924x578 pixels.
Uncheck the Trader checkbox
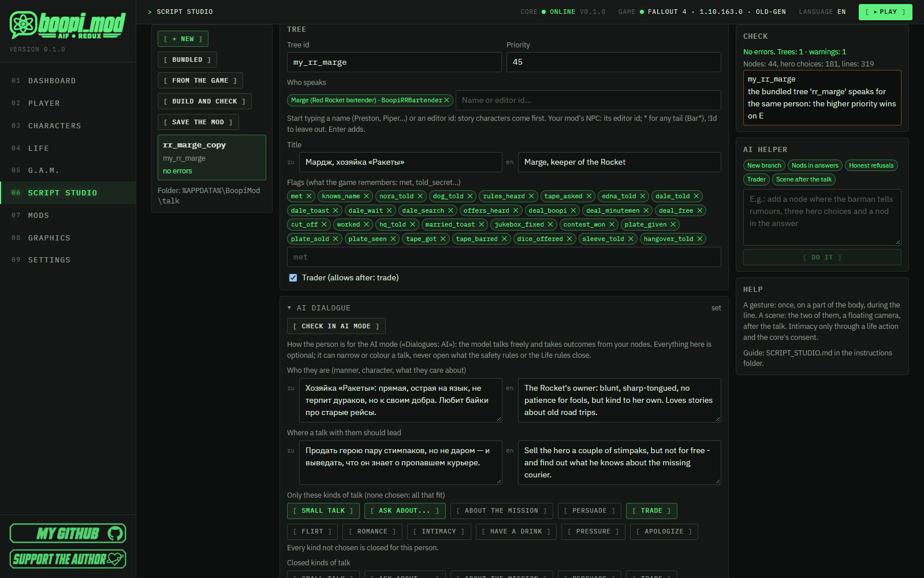click(293, 278)
